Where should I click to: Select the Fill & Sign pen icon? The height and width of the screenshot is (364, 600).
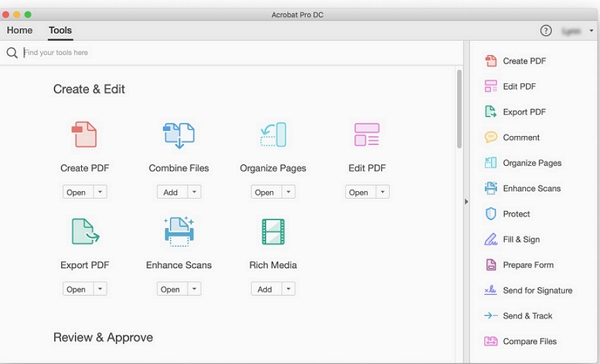click(x=491, y=239)
